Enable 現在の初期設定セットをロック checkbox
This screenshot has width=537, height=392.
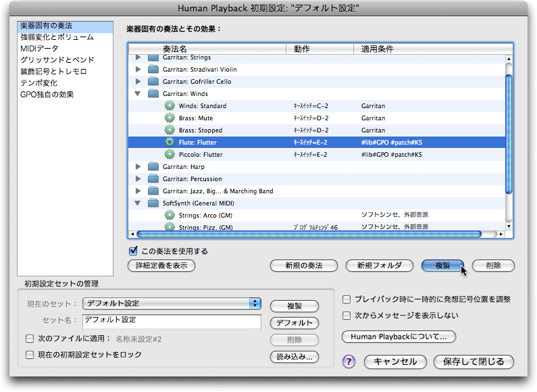(30, 355)
